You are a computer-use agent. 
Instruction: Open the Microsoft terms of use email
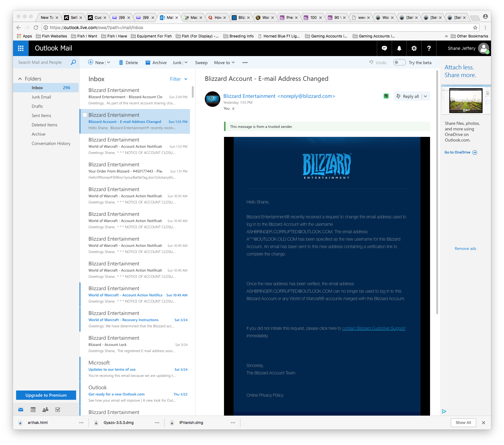[135, 369]
